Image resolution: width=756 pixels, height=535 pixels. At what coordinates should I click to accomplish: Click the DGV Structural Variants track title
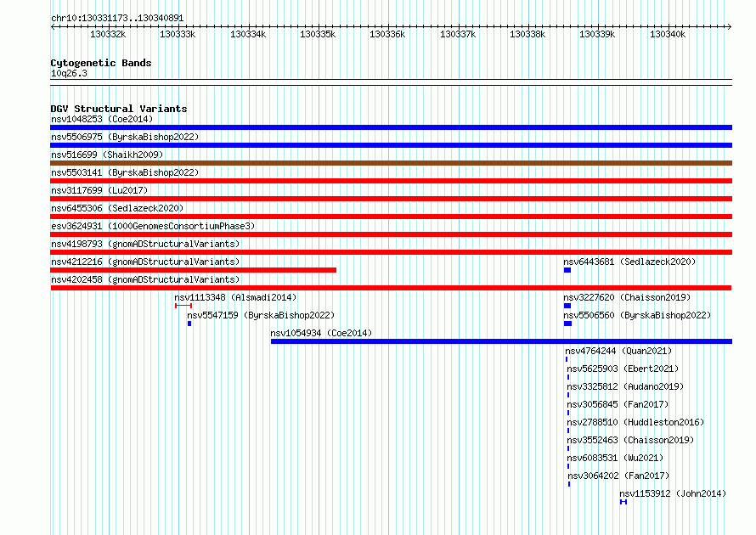click(x=119, y=109)
